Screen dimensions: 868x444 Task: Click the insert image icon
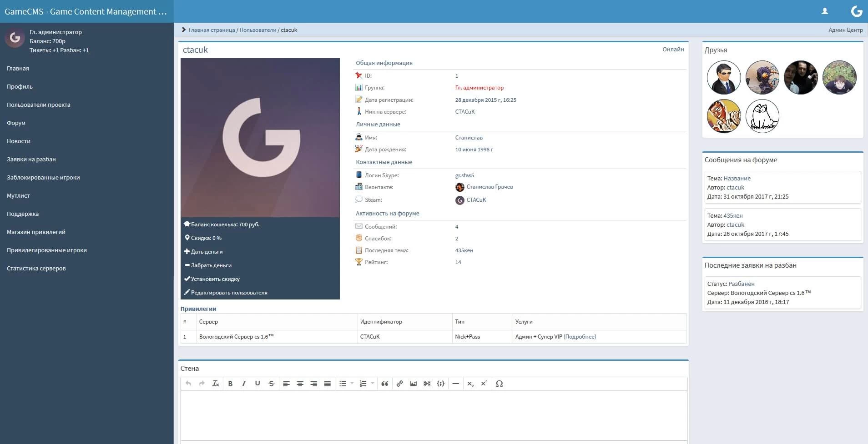413,384
